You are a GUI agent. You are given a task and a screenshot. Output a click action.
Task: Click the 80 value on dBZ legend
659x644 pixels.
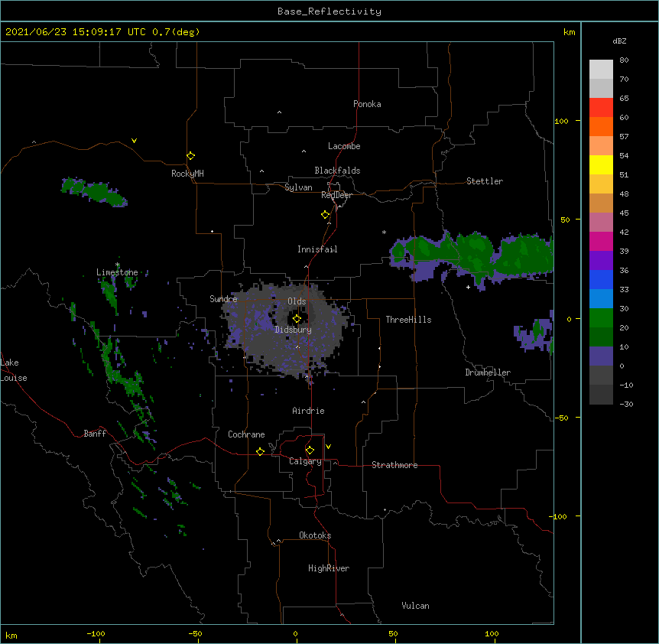(x=624, y=60)
